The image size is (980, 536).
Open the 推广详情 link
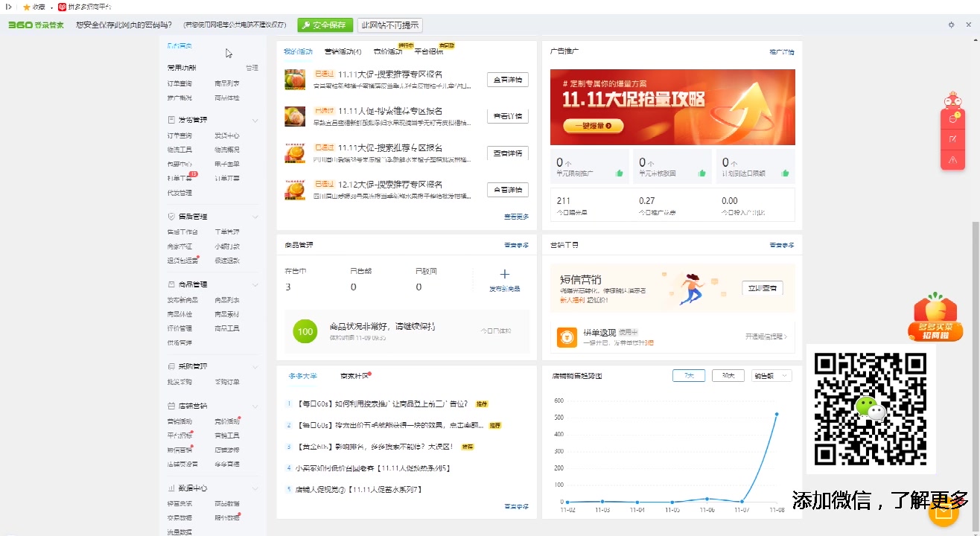(x=782, y=52)
